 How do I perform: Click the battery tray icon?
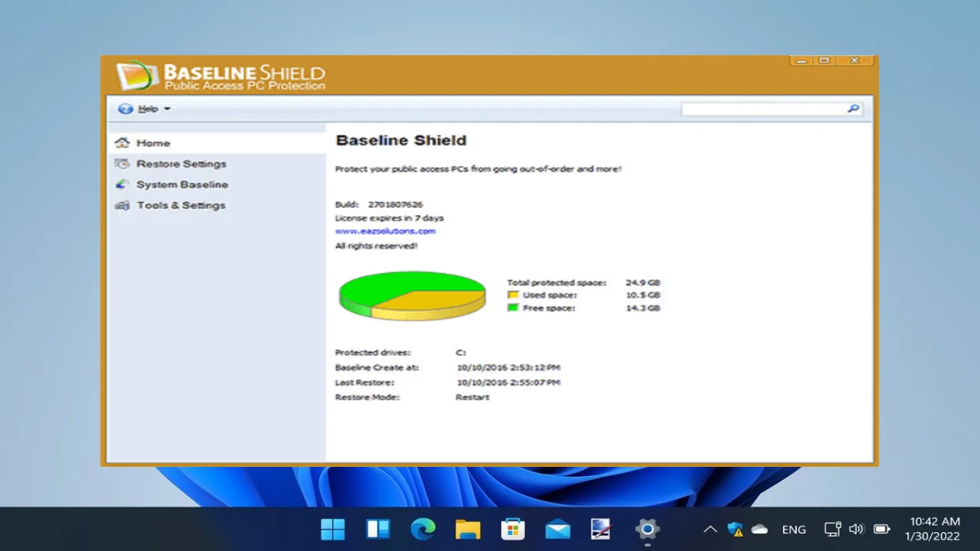coord(882,529)
